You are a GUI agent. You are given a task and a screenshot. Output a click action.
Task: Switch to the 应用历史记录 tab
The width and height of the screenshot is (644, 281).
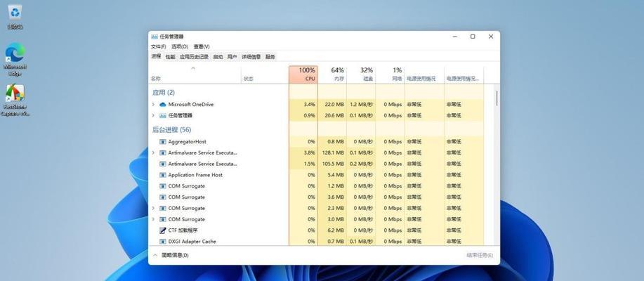(x=194, y=57)
